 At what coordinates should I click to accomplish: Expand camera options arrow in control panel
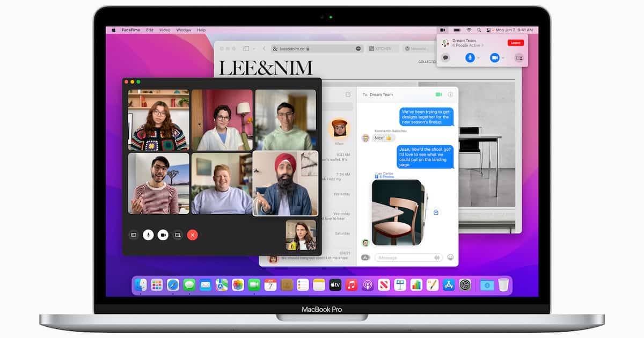click(x=503, y=57)
